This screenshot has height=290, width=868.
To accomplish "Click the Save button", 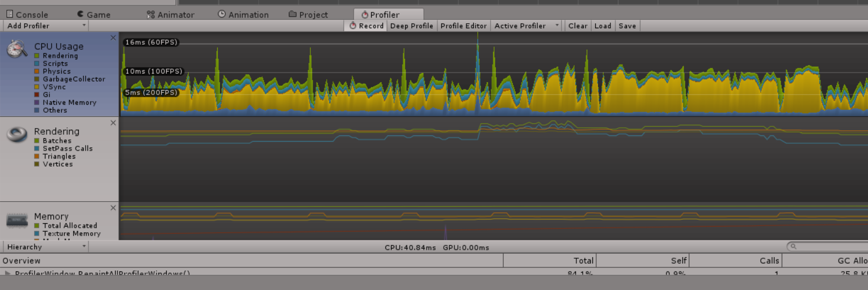I will click(x=627, y=25).
